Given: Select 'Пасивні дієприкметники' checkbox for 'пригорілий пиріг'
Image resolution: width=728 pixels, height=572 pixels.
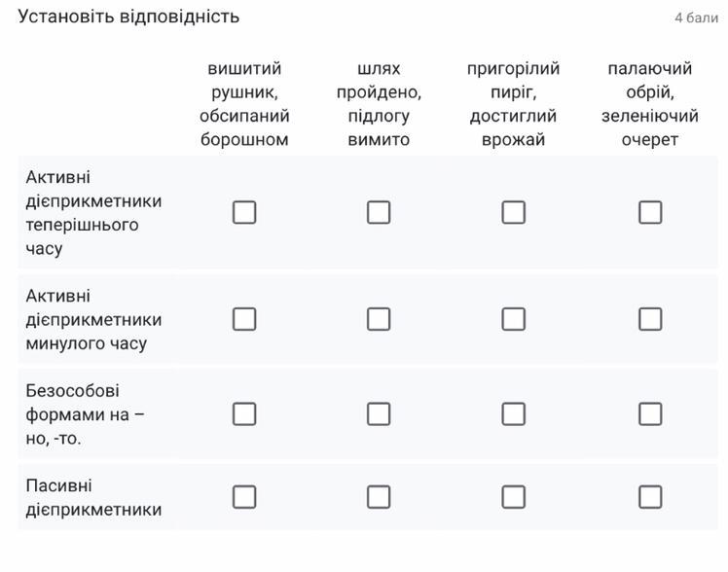Looking at the screenshot, I should (514, 497).
